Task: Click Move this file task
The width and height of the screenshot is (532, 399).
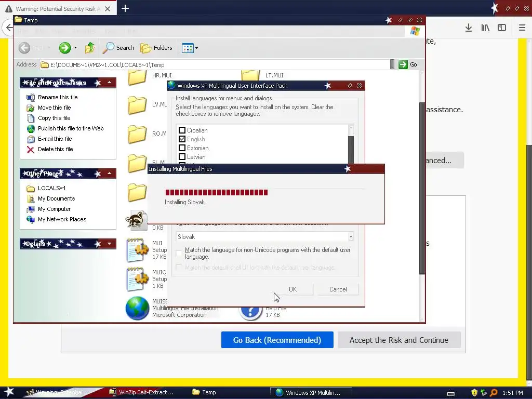Action: (54, 108)
